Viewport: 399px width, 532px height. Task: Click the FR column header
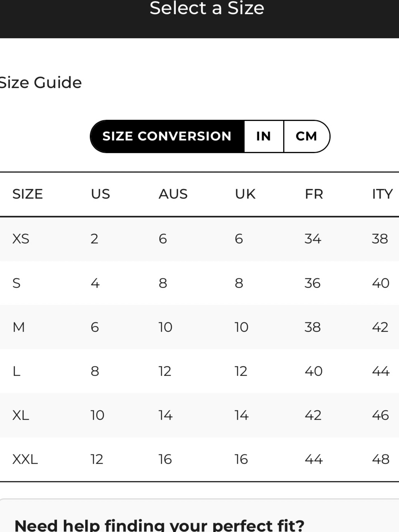click(x=314, y=194)
